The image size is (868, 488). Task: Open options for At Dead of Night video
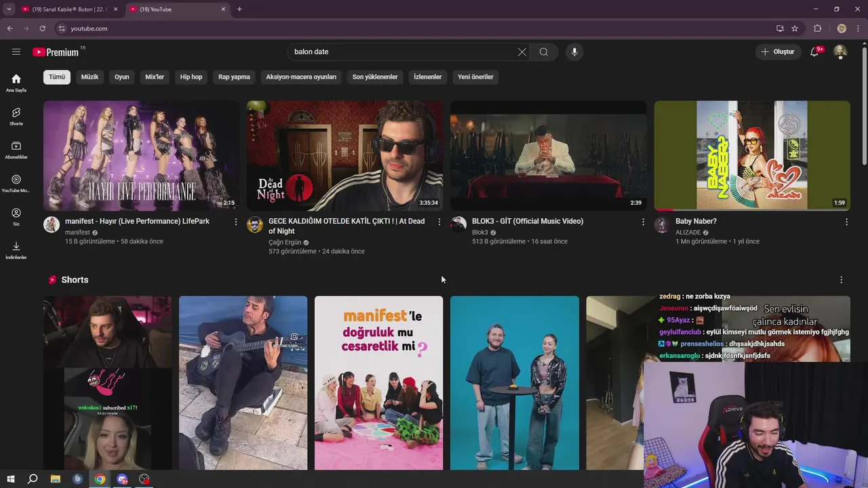(439, 222)
